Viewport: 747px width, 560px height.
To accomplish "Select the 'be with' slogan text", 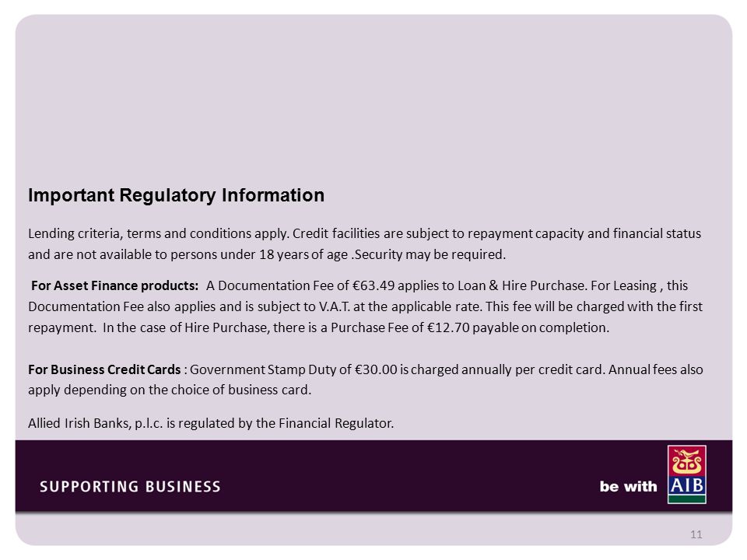I will click(628, 487).
